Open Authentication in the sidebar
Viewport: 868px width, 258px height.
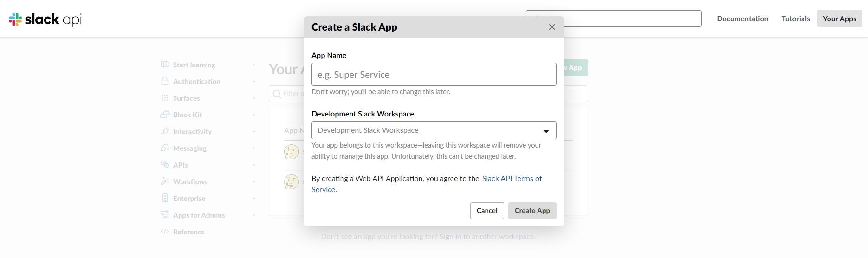197,82
